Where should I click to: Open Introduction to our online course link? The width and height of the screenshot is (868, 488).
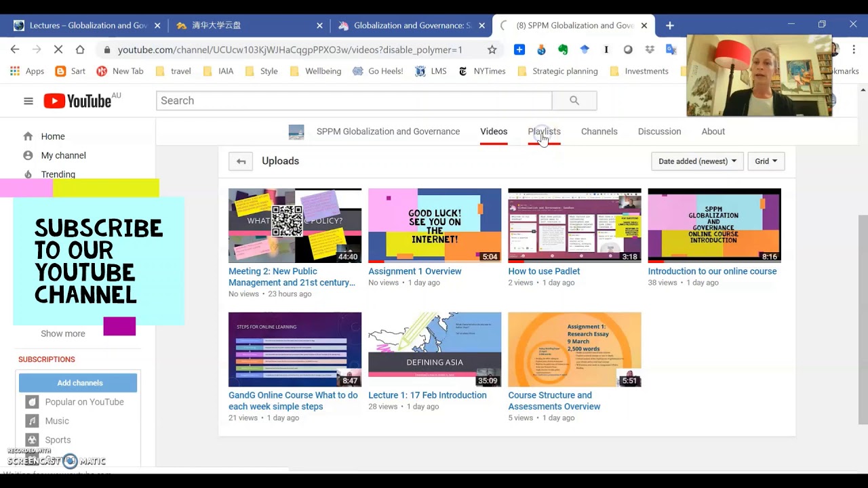click(713, 271)
